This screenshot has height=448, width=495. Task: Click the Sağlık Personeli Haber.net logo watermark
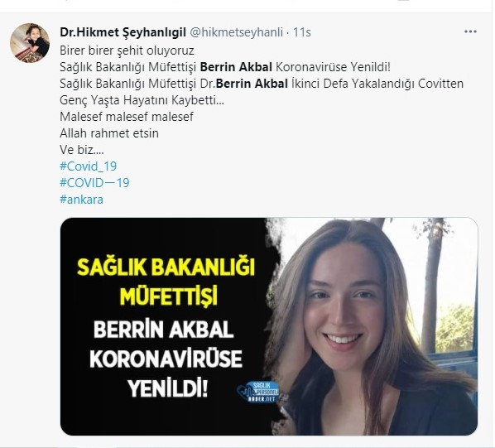click(x=258, y=392)
